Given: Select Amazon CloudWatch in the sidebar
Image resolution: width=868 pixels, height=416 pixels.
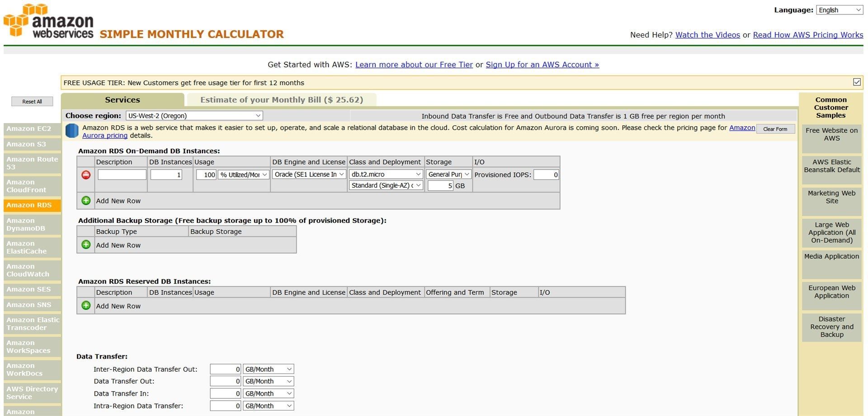Looking at the screenshot, I should point(32,270).
